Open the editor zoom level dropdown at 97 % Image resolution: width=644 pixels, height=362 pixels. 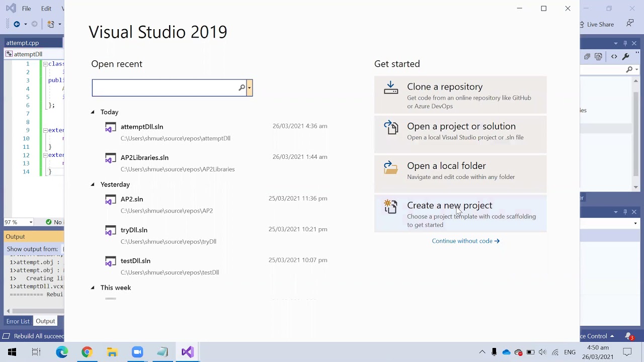31,222
